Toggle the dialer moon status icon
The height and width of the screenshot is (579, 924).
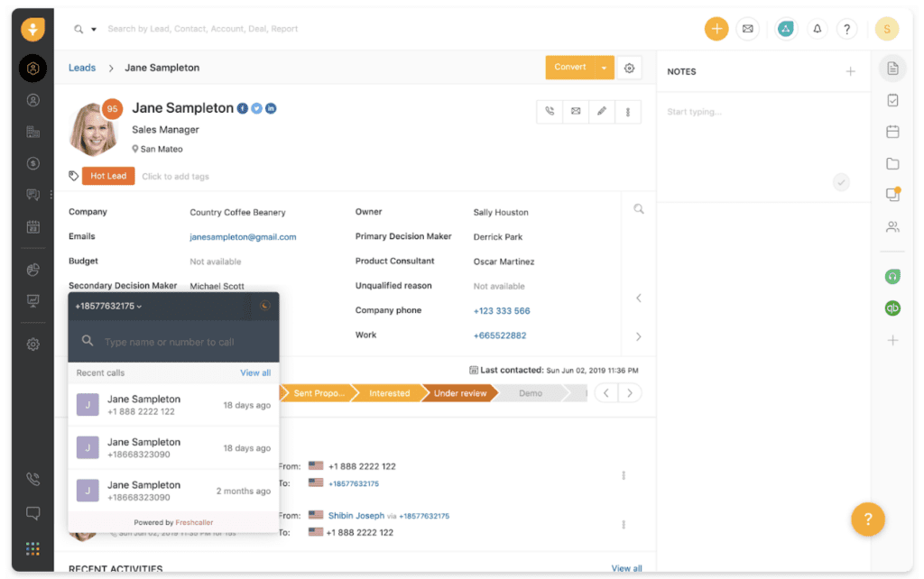pos(265,305)
